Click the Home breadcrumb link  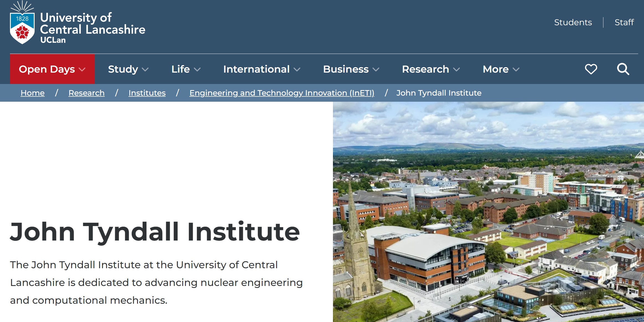pos(32,93)
